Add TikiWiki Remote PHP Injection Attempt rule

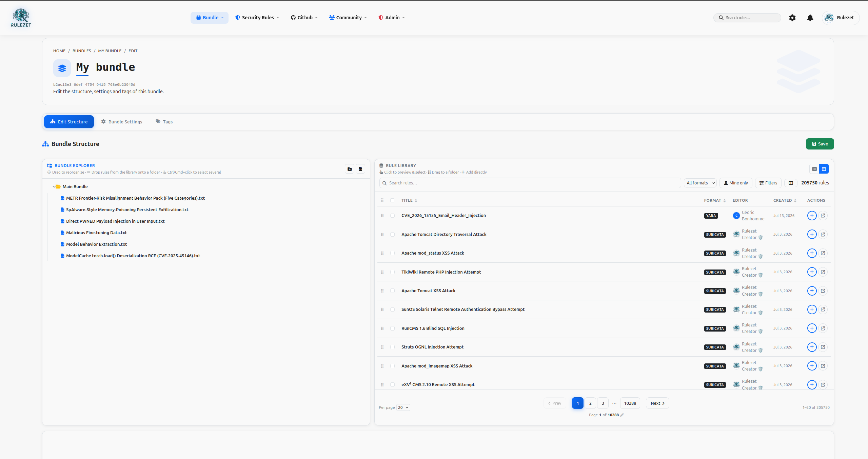[x=812, y=272]
